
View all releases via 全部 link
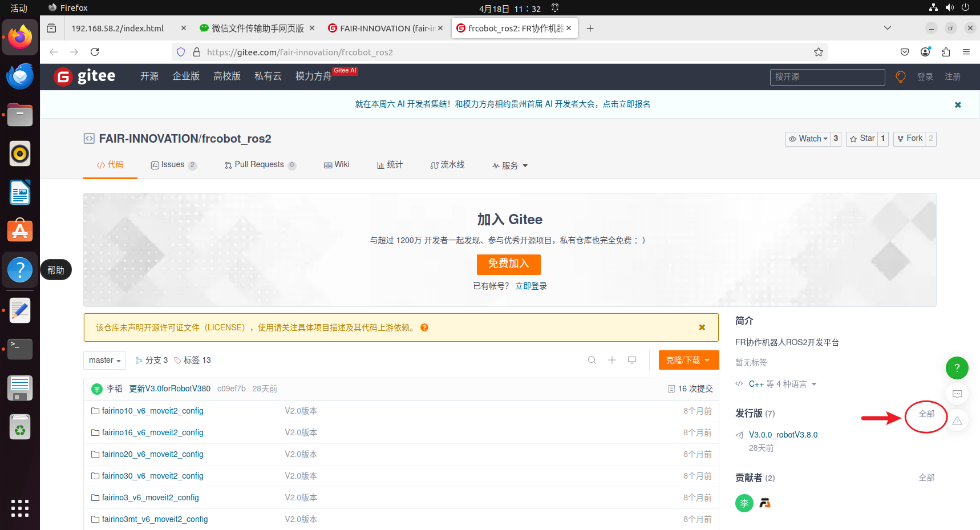click(926, 414)
